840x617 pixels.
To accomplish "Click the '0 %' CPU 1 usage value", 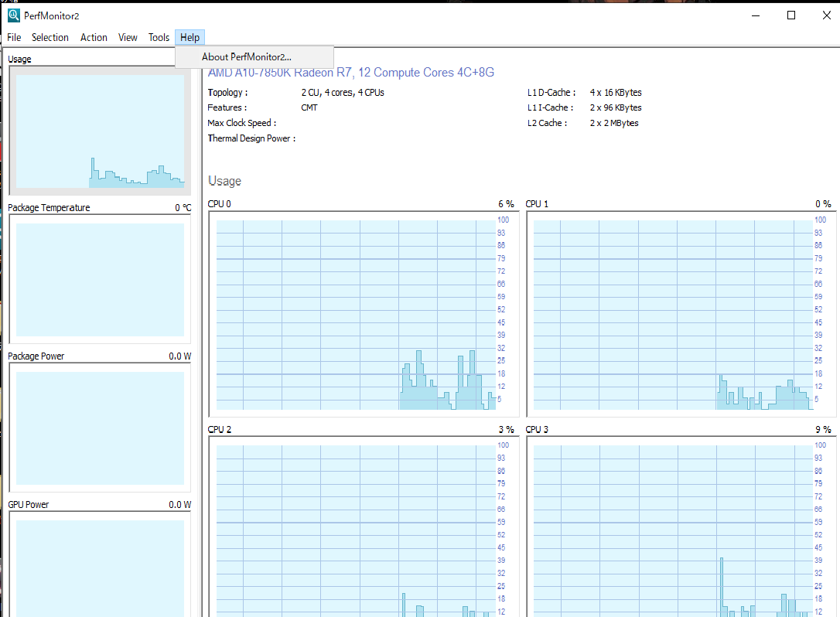I will (824, 204).
